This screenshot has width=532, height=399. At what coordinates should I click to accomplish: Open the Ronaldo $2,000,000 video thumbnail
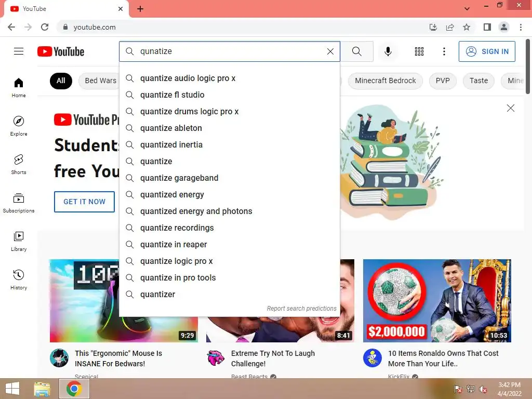pos(437,301)
